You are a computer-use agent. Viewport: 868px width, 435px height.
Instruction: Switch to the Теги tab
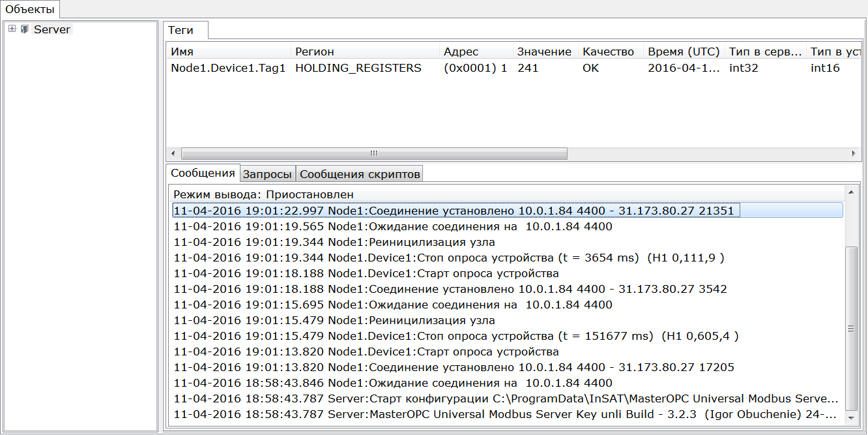185,31
